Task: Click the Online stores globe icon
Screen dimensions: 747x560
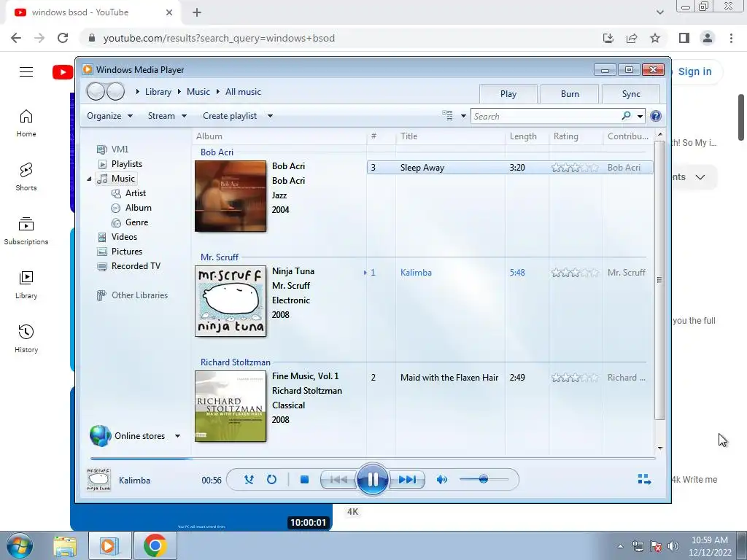Action: pos(100,435)
